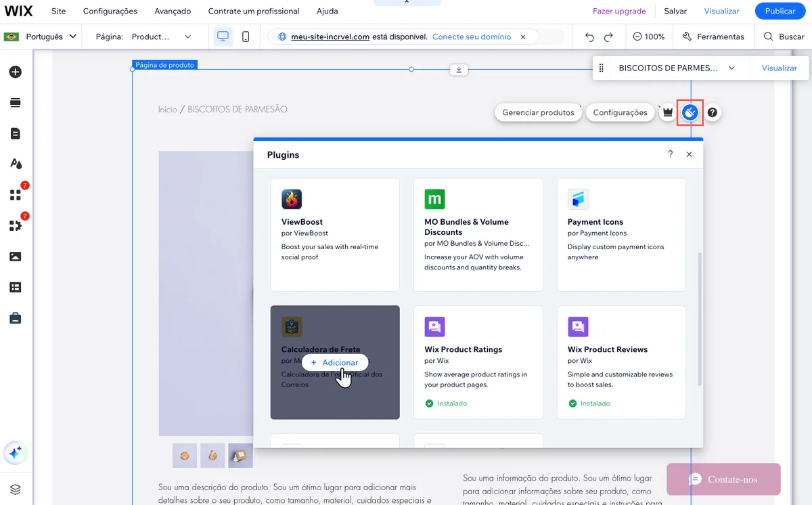Image resolution: width=812 pixels, height=505 pixels.
Task: Open the Configurações menu
Action: [x=110, y=11]
